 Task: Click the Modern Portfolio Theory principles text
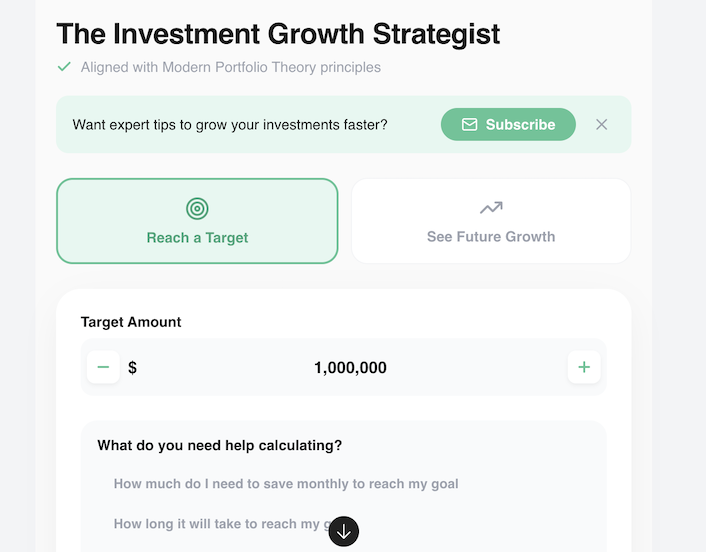(231, 68)
